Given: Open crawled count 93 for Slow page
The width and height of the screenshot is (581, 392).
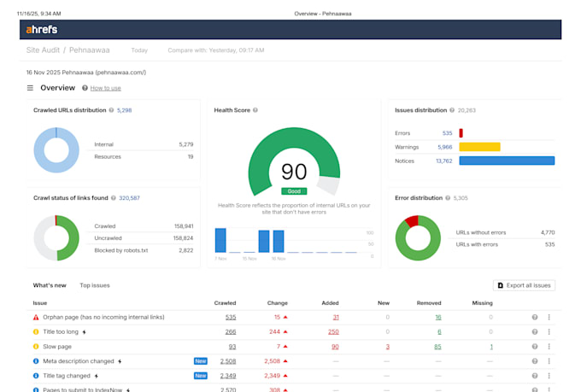Looking at the screenshot, I should pos(232,347).
